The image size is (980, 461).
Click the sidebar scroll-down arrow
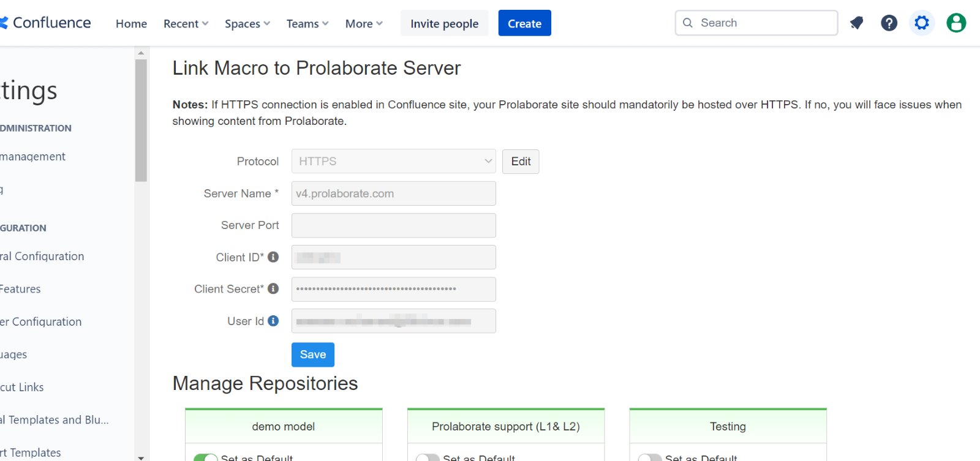(x=141, y=457)
